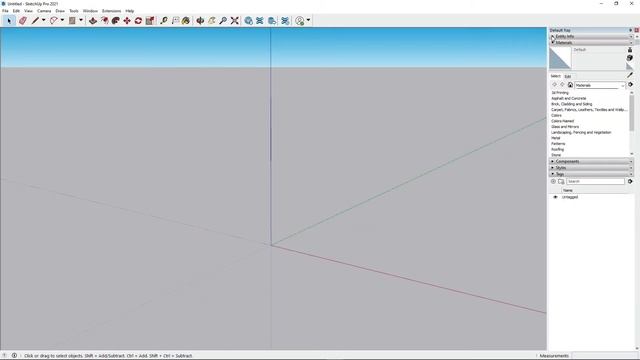Open the Tools menu
640x360 pixels.
point(74,11)
